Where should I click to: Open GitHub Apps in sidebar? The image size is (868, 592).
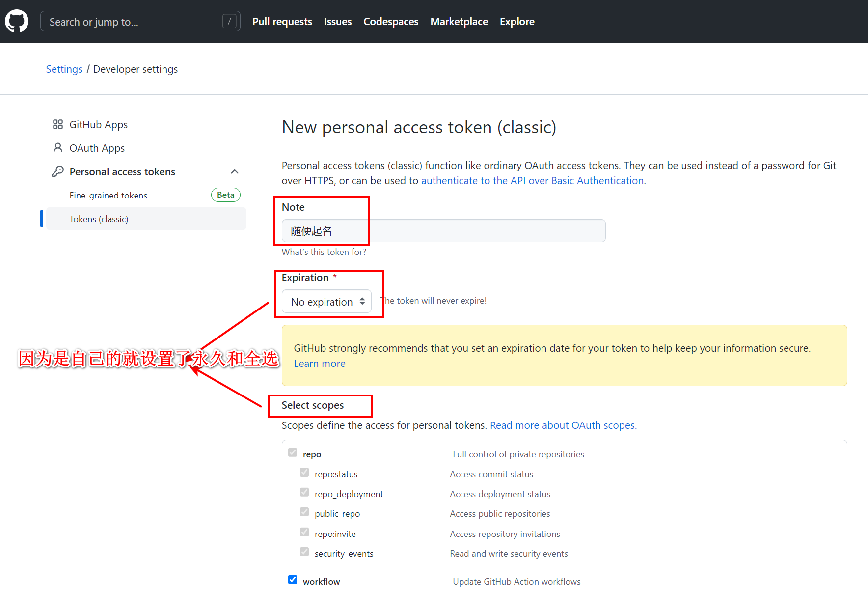click(x=98, y=125)
